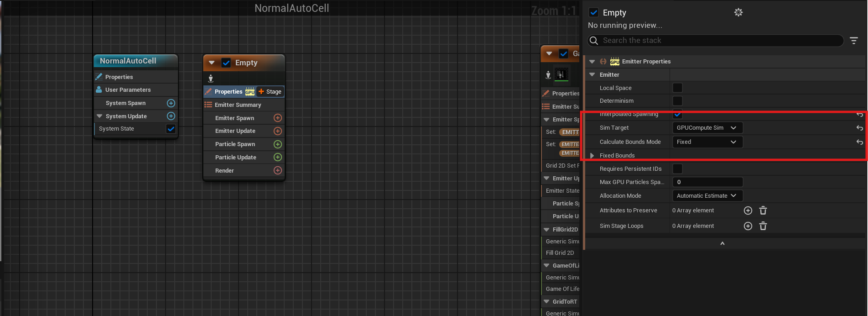Enable the Determinism checkbox
This screenshot has width=868, height=316.
click(x=678, y=101)
